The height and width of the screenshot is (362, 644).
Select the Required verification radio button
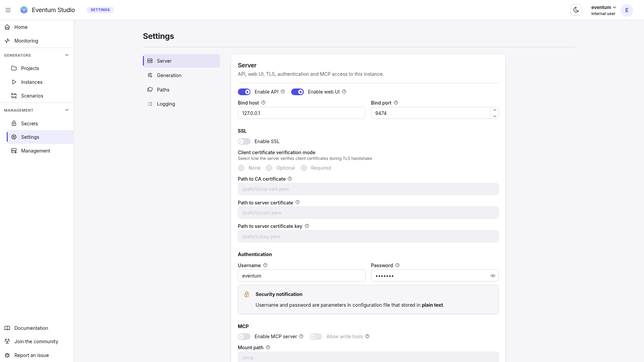point(304,168)
